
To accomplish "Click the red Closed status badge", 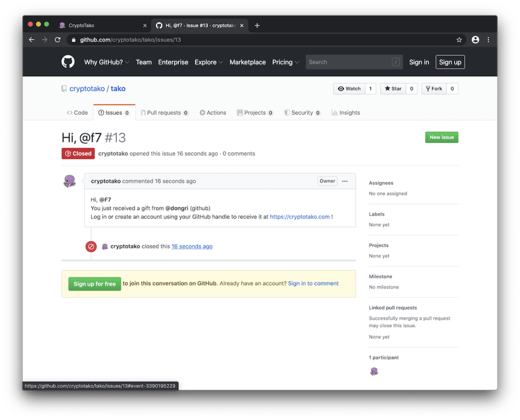I will [x=78, y=154].
